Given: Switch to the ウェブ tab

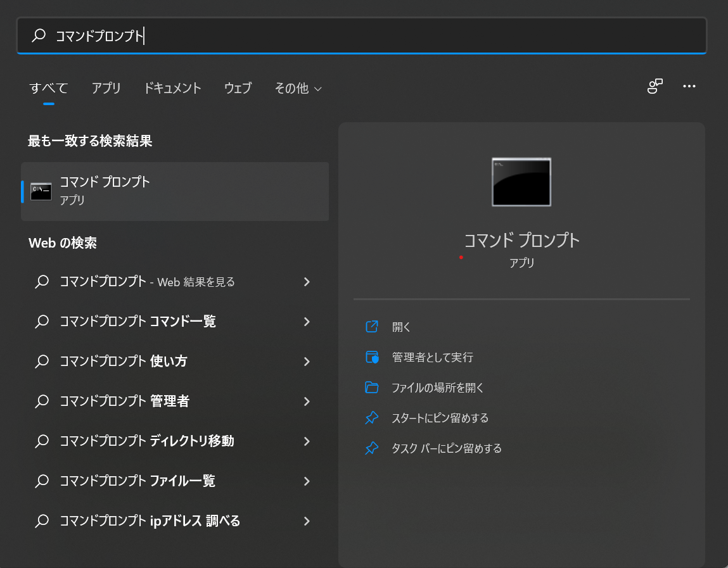Looking at the screenshot, I should [238, 88].
